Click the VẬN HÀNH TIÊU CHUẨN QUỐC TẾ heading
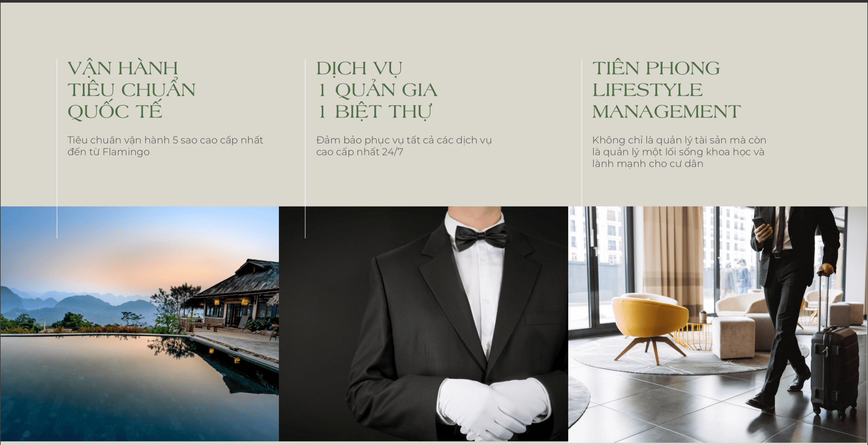Image resolution: width=868 pixels, height=445 pixels. tap(132, 90)
